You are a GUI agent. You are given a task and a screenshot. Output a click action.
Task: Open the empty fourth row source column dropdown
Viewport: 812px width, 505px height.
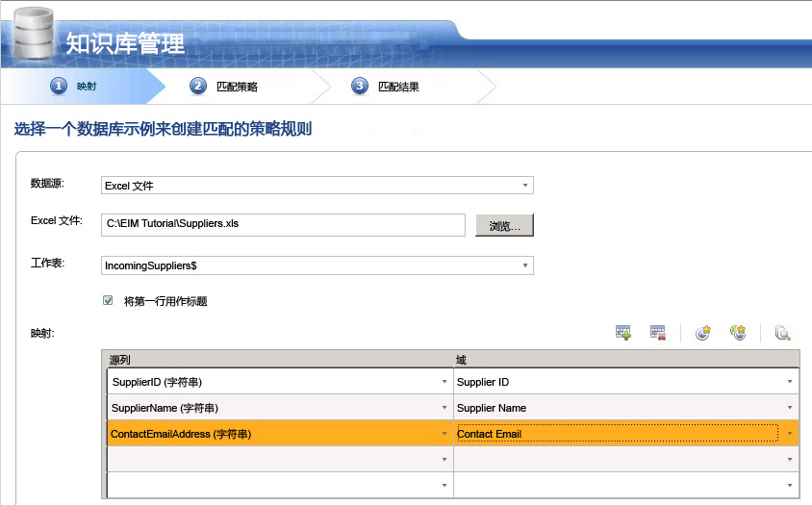pyautogui.click(x=444, y=460)
